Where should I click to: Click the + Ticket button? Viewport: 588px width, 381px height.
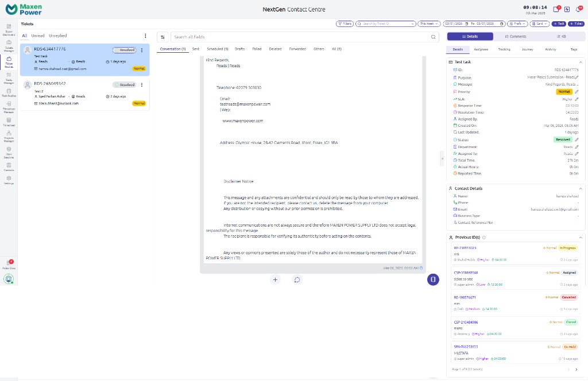(576, 24)
